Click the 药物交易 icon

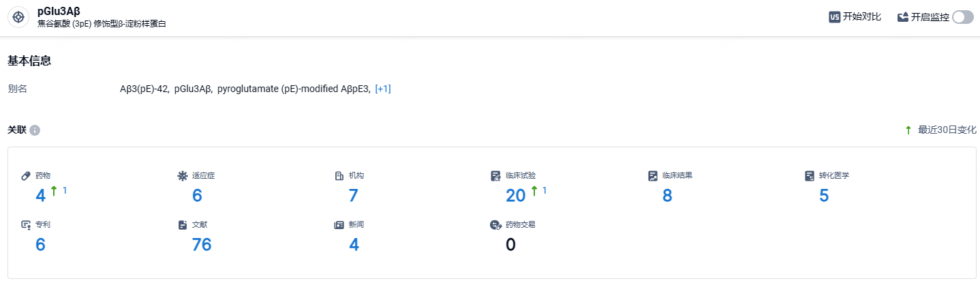pos(496,224)
